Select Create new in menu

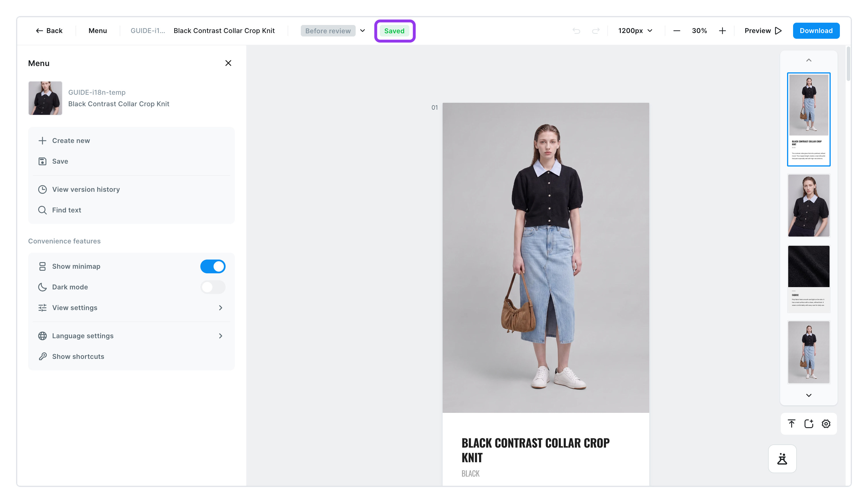131,141
